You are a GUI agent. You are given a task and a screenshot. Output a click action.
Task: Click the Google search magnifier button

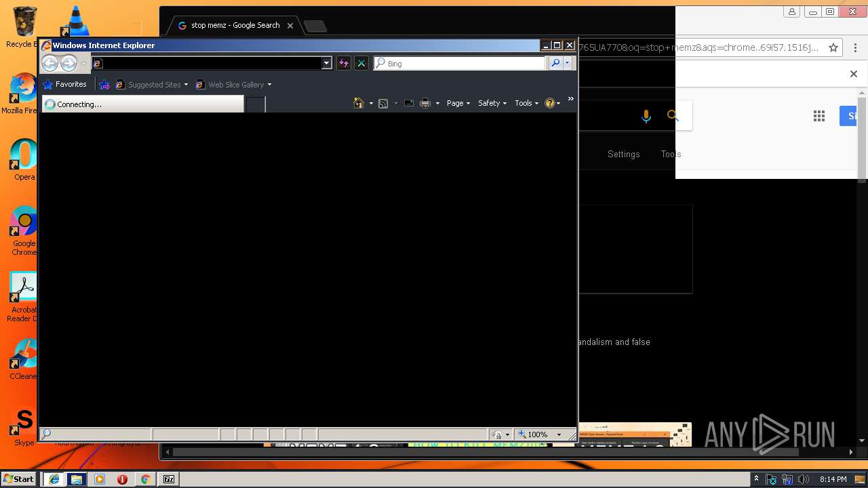(673, 116)
